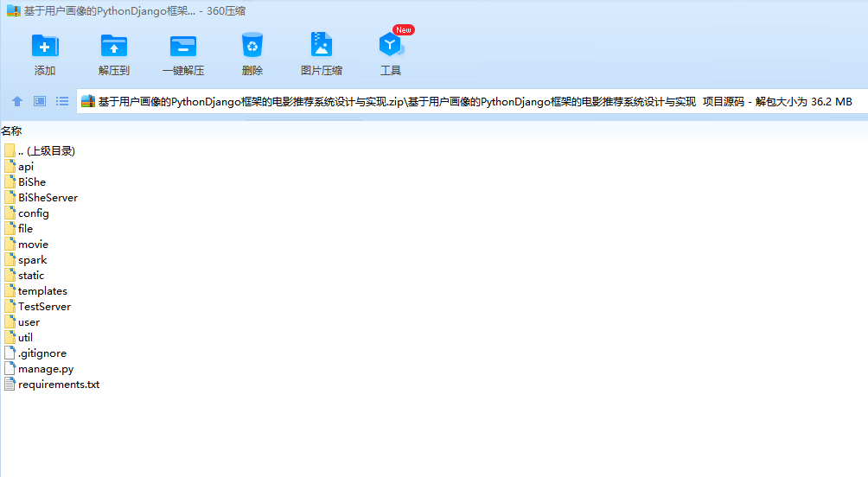Screen dimensions: 868x477
Task: Switch to the list view mode button
Action: [x=62, y=101]
